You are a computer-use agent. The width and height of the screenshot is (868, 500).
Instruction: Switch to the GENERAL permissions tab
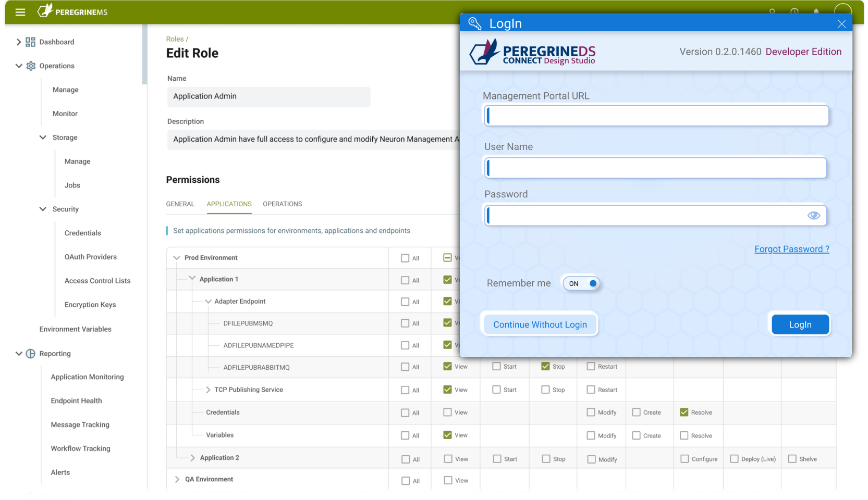[180, 204]
